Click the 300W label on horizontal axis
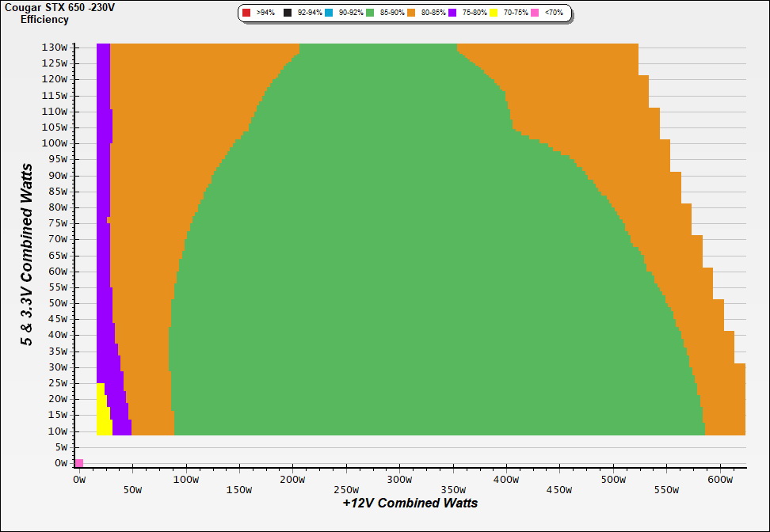The width and height of the screenshot is (770, 532). click(398, 480)
